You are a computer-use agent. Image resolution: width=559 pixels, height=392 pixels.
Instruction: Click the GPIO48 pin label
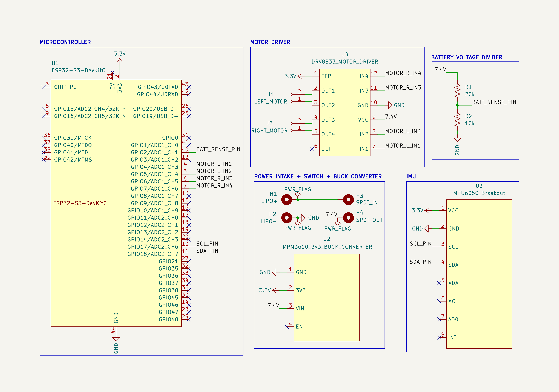coord(168,319)
